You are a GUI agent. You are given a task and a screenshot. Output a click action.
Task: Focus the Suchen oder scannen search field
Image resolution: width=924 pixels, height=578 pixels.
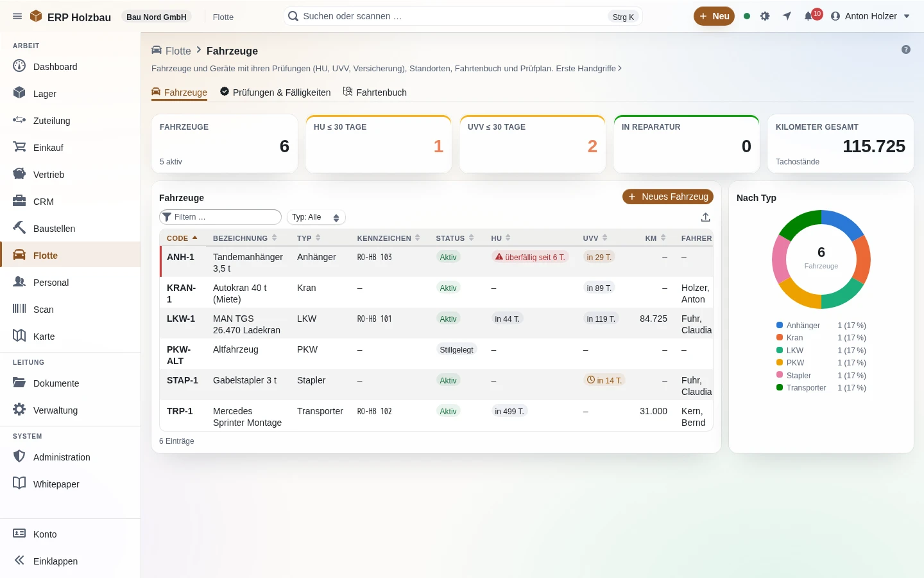point(463,16)
